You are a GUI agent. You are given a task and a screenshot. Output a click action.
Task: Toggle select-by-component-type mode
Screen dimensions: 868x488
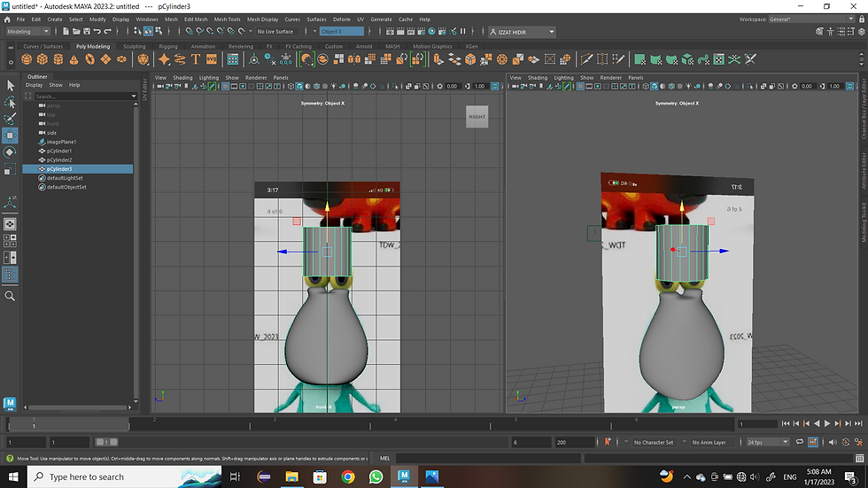pos(159,32)
